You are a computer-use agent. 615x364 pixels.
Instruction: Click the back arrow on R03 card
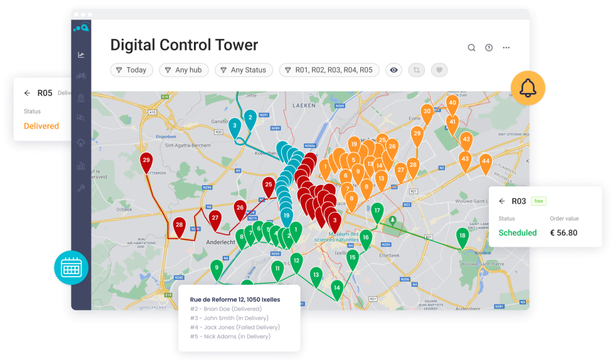point(501,201)
